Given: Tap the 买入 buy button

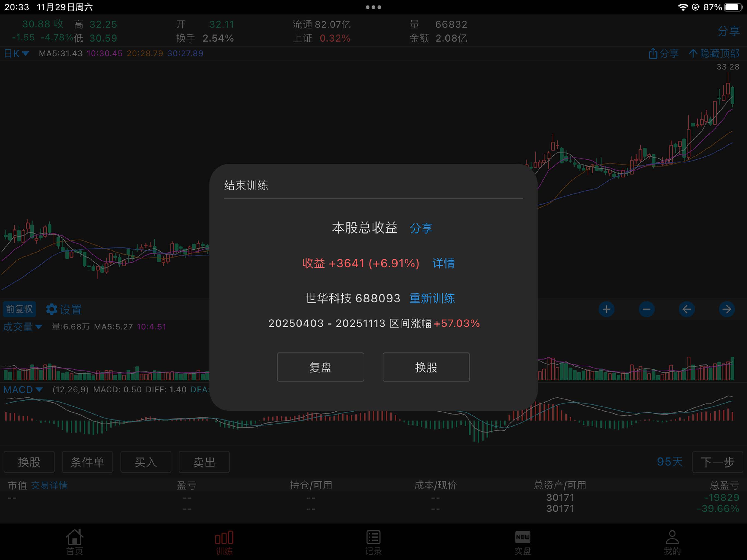Looking at the screenshot, I should (146, 462).
